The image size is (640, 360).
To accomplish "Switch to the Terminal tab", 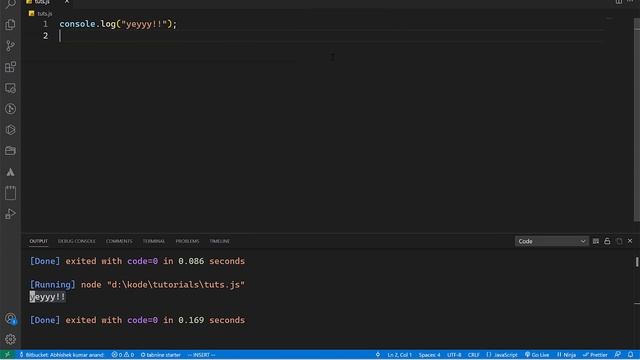I will pyautogui.click(x=154, y=241).
